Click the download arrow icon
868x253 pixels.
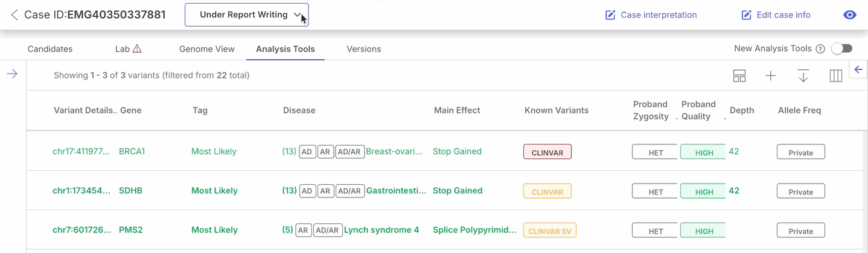(x=803, y=76)
